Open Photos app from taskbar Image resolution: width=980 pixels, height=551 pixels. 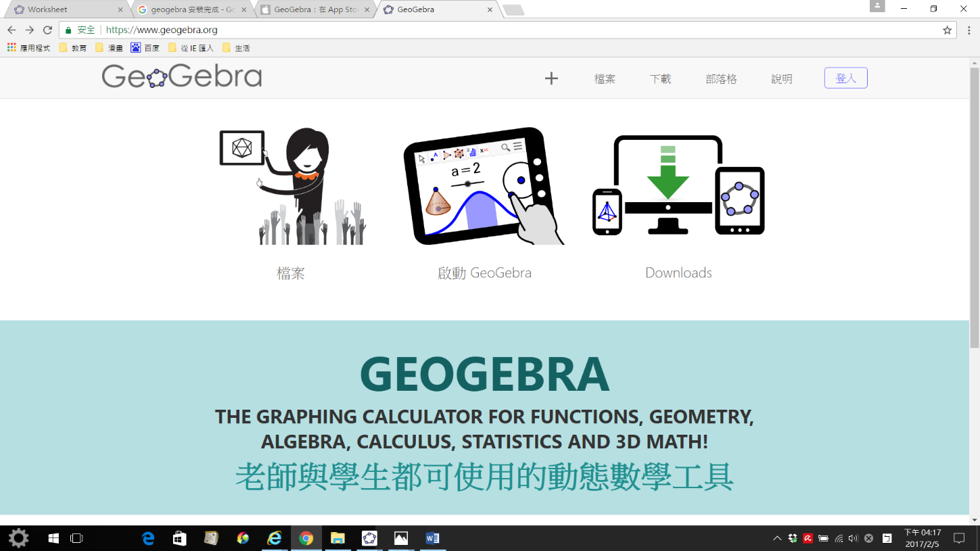click(x=401, y=538)
